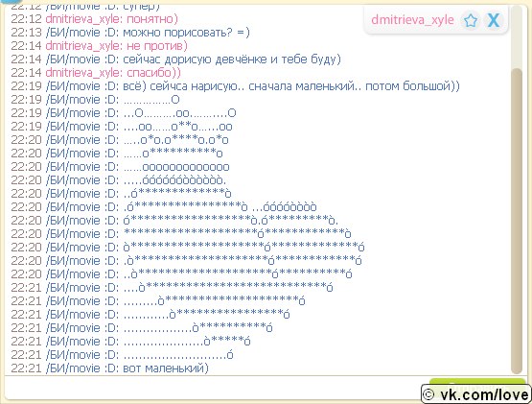The height and width of the screenshot is (404, 532).
Task: Click the message text "сейчас дорисую девчёнке и тебе буду)"
Action: click(232, 59)
